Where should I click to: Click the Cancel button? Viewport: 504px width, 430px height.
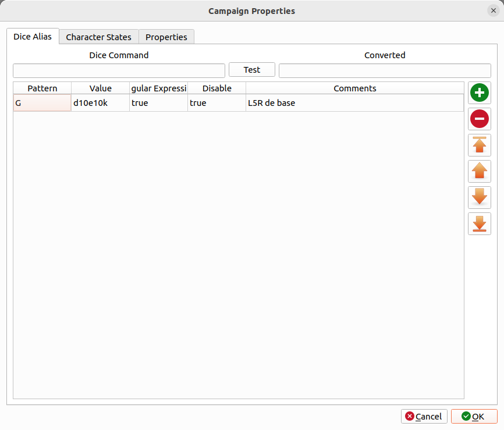[x=424, y=416]
